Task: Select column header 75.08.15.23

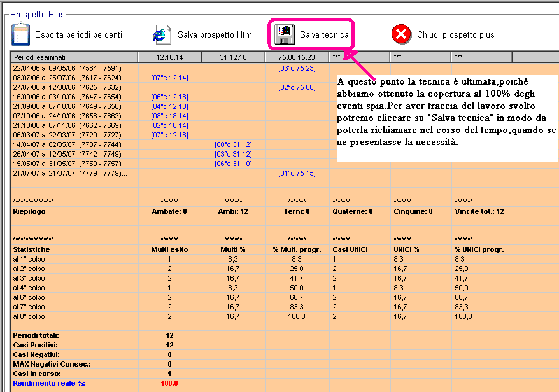Action: pyautogui.click(x=297, y=57)
